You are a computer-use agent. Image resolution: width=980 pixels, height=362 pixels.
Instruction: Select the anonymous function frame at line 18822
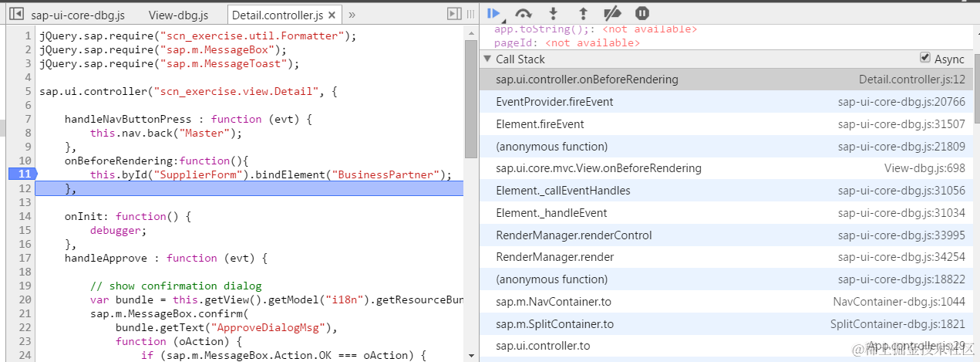tap(726, 279)
